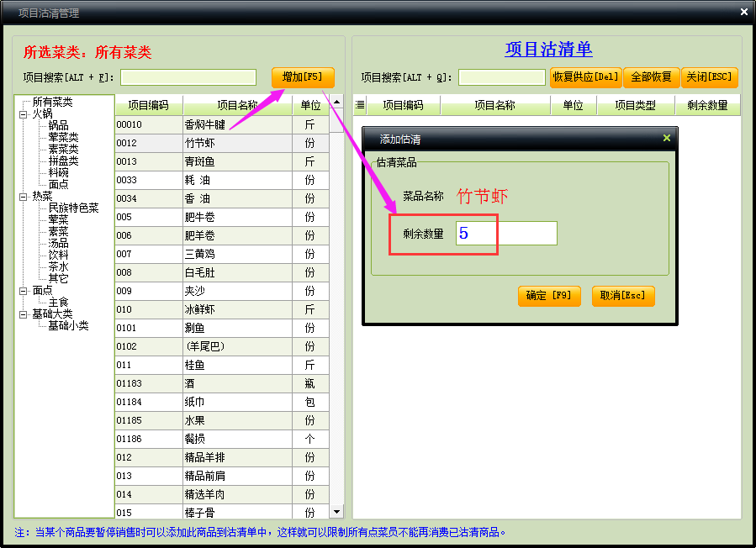Screen dimensions: 756x548
Task: Collapse the 面点 tree node
Action: 23,290
